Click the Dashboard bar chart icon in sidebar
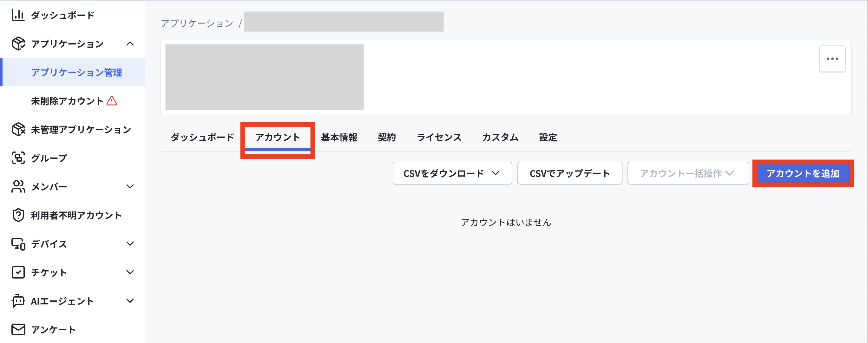The height and width of the screenshot is (343, 868). [18, 15]
